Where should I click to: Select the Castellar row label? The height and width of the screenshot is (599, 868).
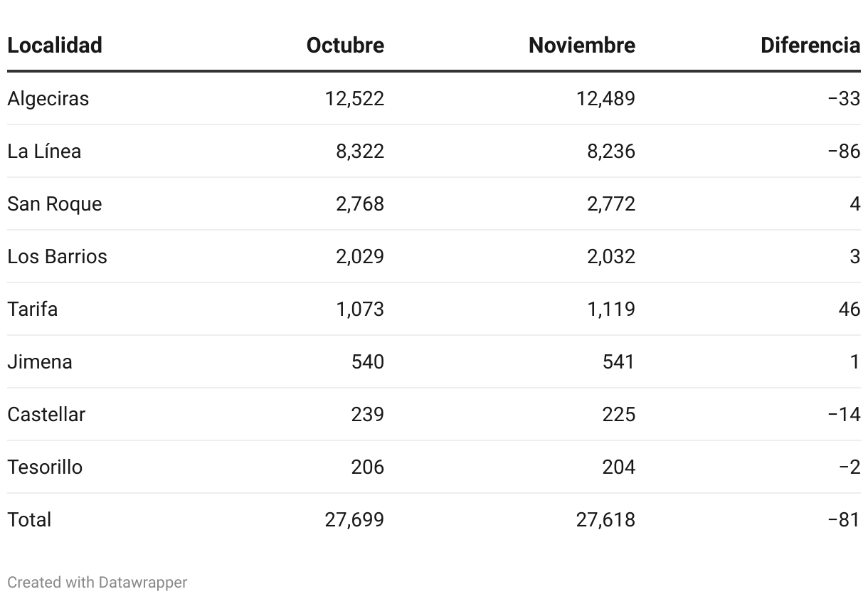click(46, 414)
